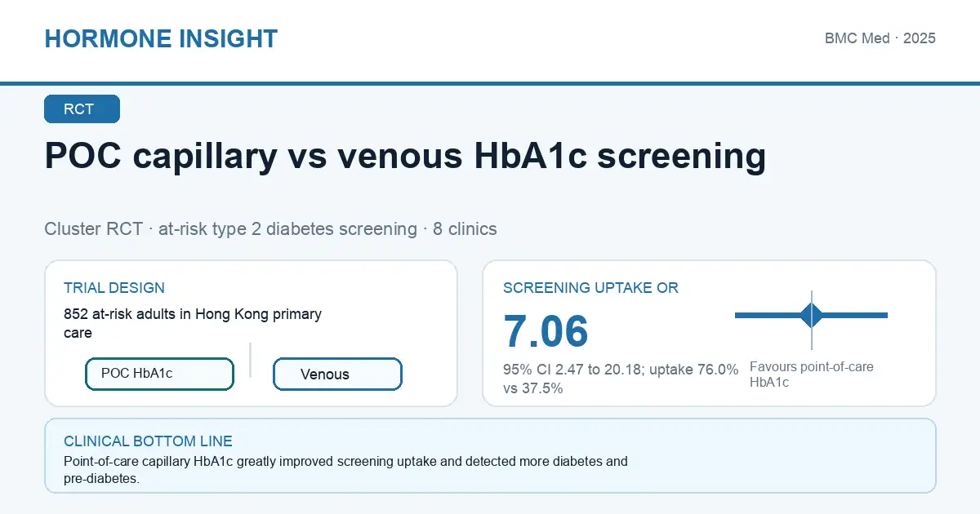Click the main title POC capillary vs venous

[405, 157]
